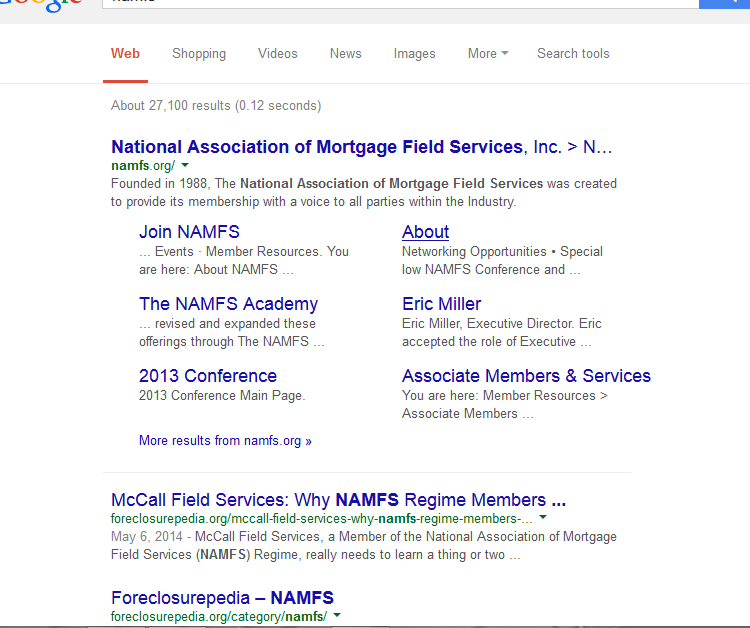Switch to the News tab

point(346,54)
